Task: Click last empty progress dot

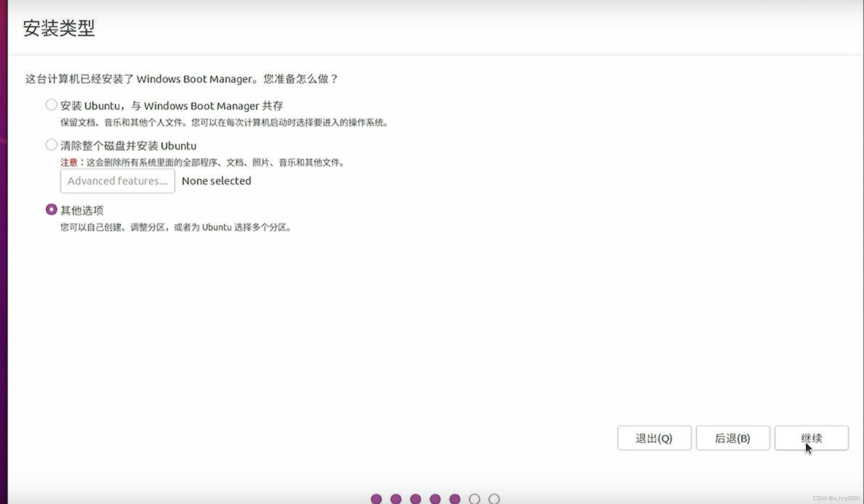Action: pos(494,499)
